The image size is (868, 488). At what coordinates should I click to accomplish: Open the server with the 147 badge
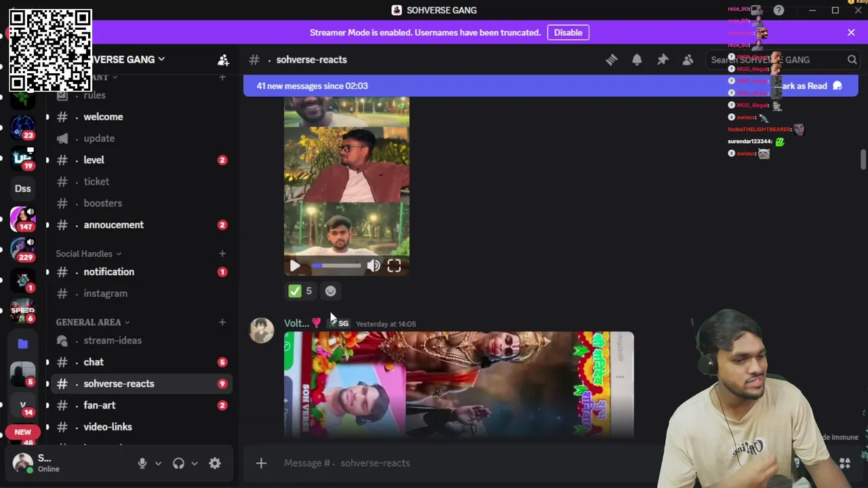click(x=23, y=219)
